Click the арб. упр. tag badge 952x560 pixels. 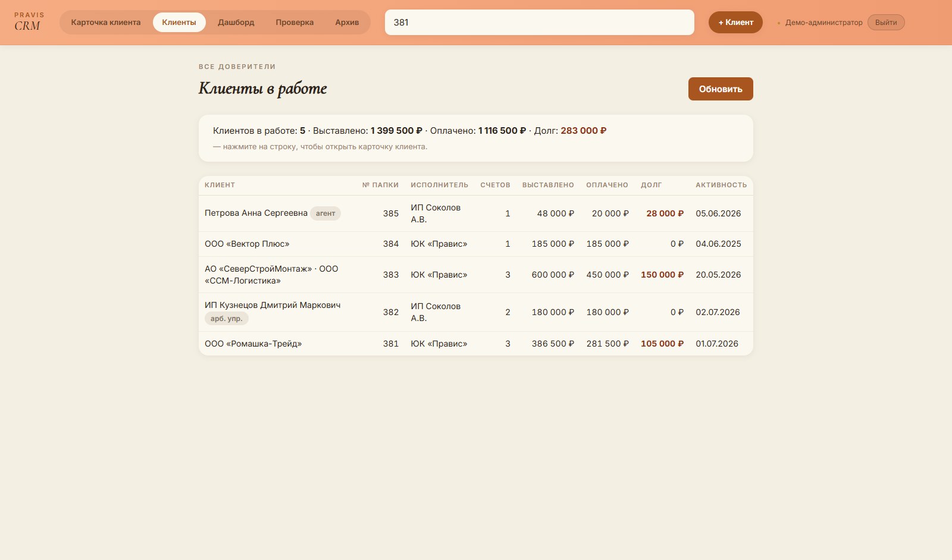pyautogui.click(x=227, y=319)
